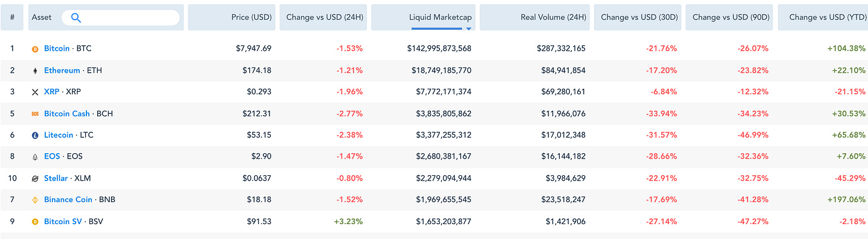This screenshot has width=868, height=239.
Task: Select Litecoin 90D change -46.99%
Action: coord(754,135)
